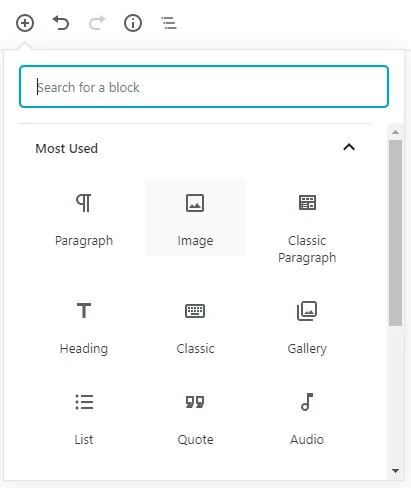This screenshot has width=411, height=488.
Task: Undo the last change
Action: point(61,23)
